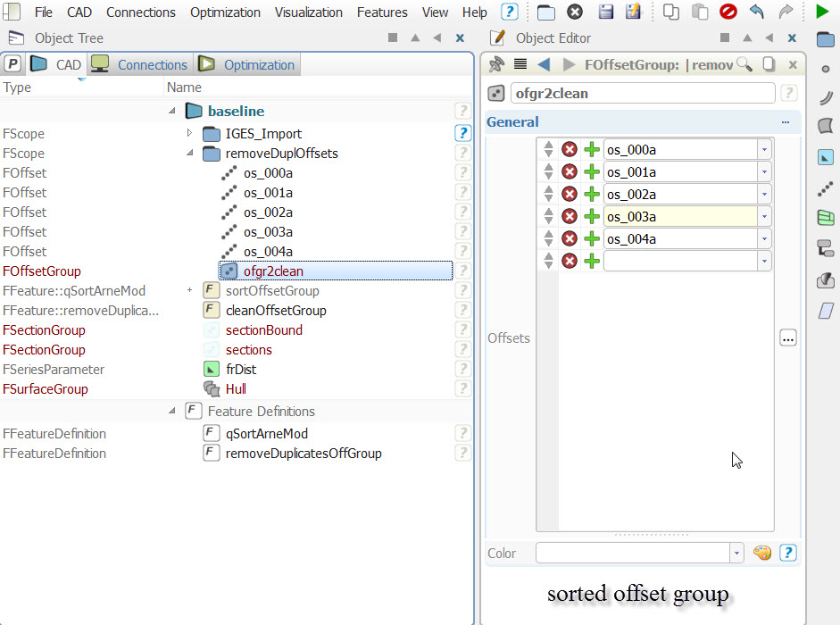The width and height of the screenshot is (840, 625).
Task: Click the Color input field
Action: [x=634, y=553]
